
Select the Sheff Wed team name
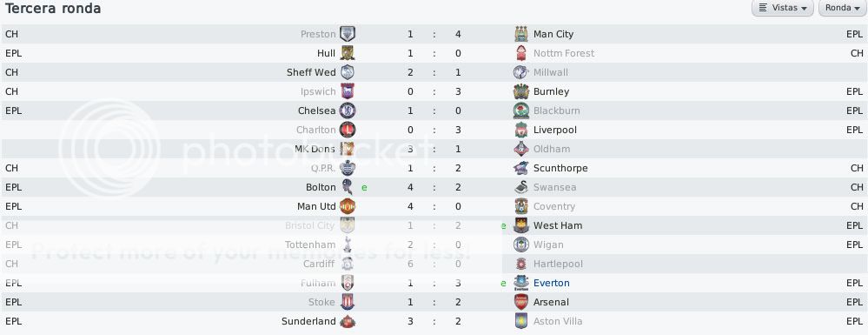(x=311, y=72)
